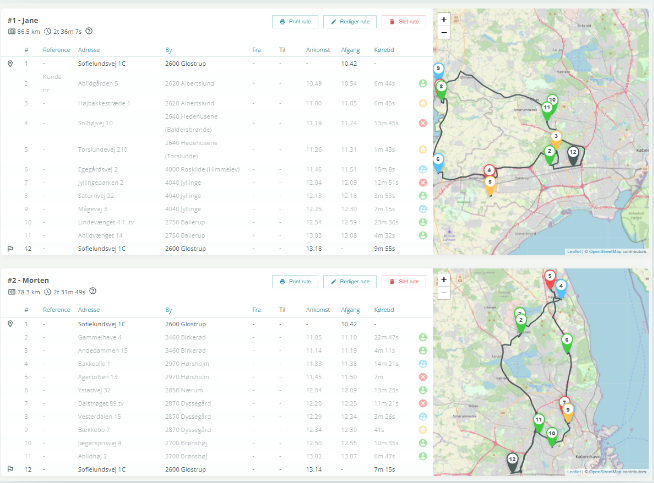Click Print rute button for Jane's route

pyautogui.click(x=296, y=21)
